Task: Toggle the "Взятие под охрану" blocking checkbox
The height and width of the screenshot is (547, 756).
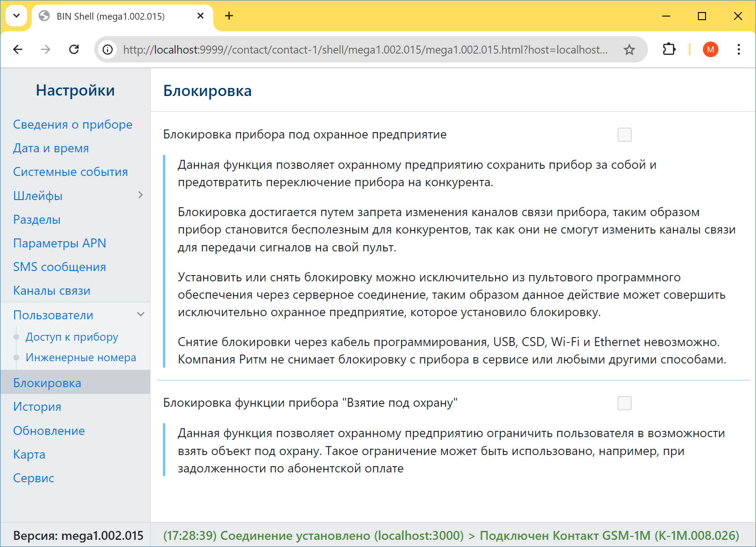Action: [624, 403]
